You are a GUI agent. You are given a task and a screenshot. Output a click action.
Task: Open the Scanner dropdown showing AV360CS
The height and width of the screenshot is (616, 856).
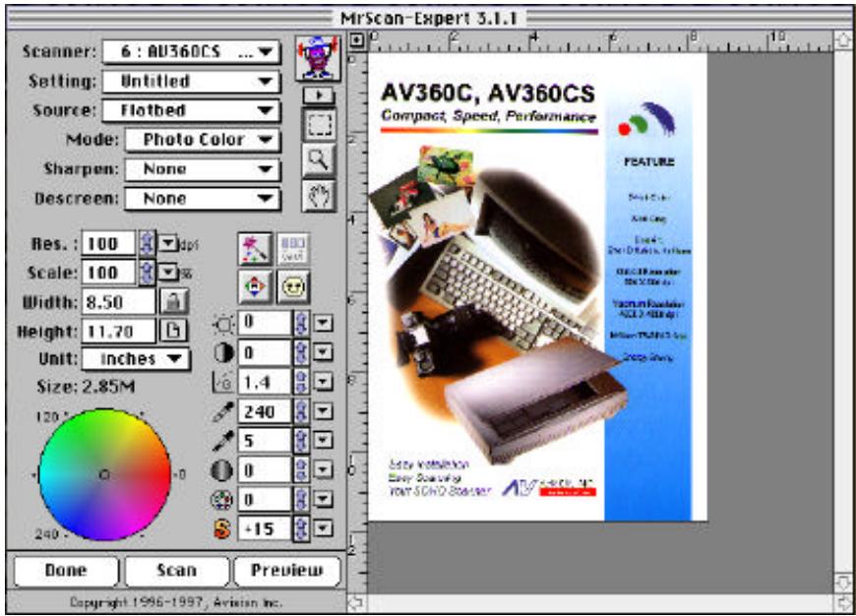point(192,52)
